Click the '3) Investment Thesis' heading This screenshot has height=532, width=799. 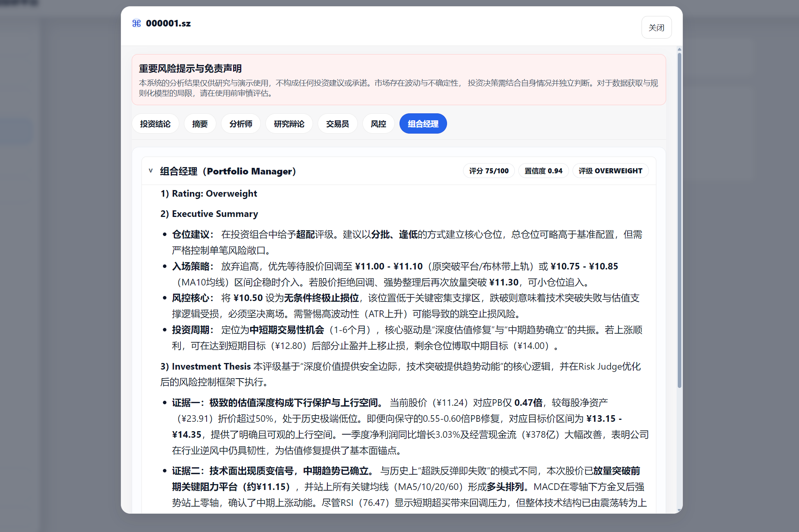205,366
